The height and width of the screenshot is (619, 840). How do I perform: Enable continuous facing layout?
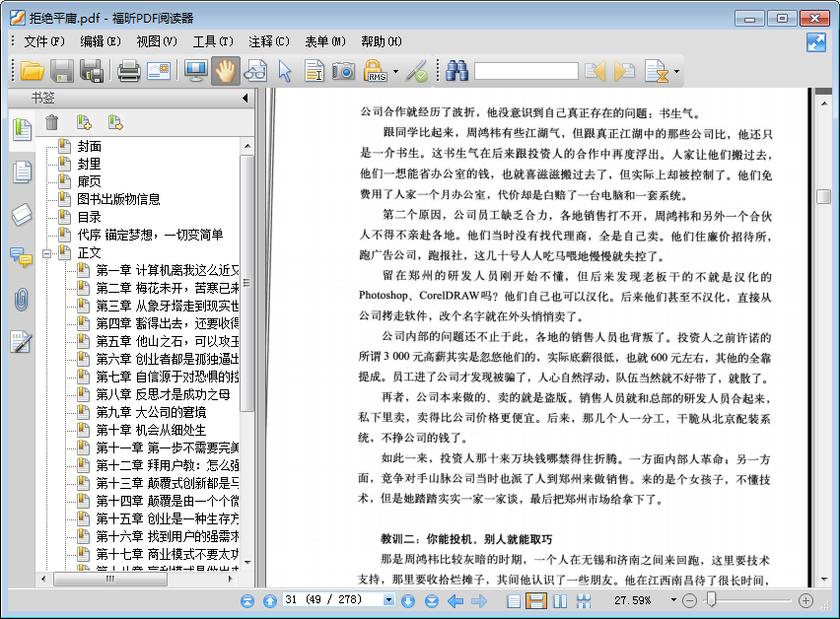click(584, 601)
